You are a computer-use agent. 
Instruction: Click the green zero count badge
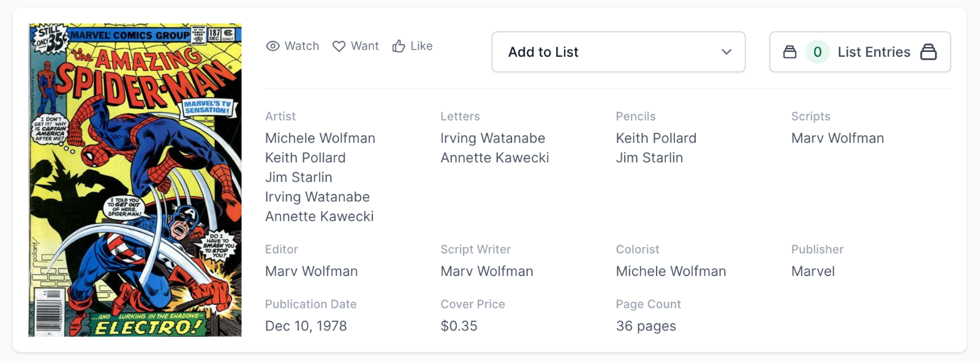point(817,52)
